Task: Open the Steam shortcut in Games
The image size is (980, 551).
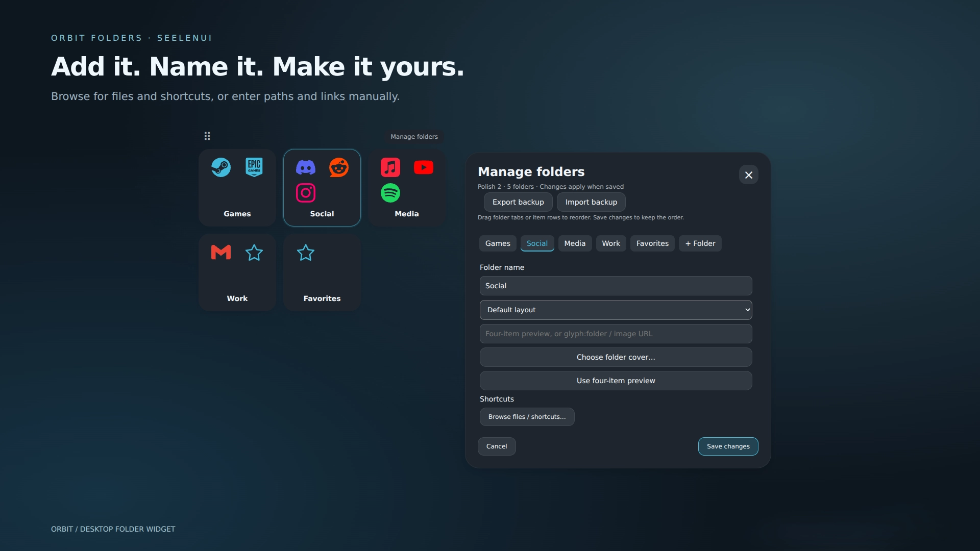Action: [221, 167]
